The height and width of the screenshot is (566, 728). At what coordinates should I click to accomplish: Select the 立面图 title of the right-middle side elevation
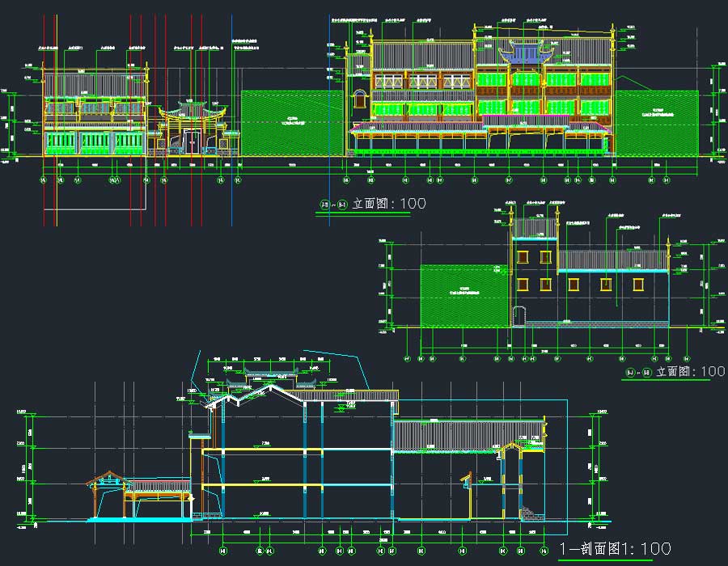click(x=690, y=372)
